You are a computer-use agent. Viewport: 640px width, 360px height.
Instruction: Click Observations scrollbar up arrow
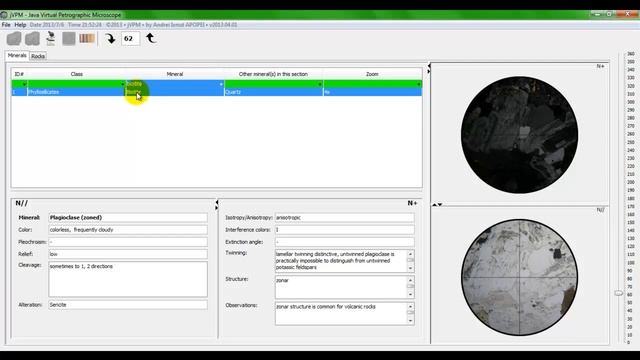[x=411, y=306]
